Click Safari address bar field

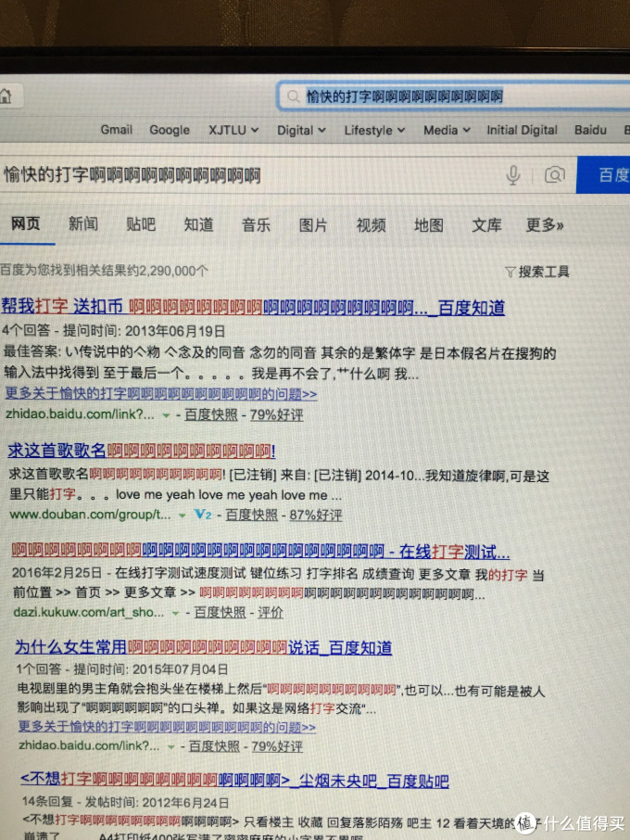click(454, 96)
